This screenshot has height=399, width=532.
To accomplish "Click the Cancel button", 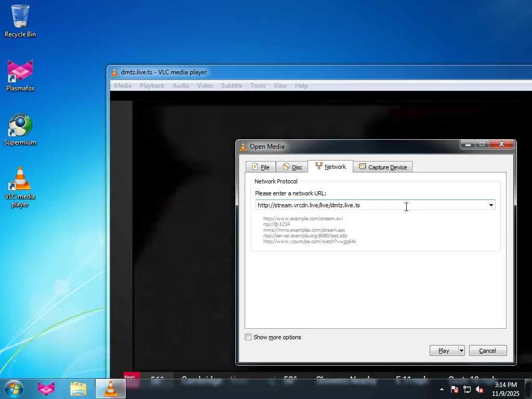I will [x=487, y=351].
